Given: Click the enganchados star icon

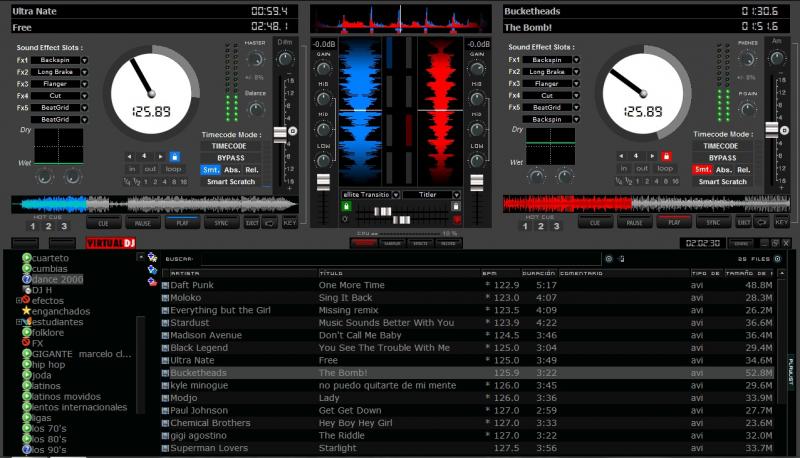Looking at the screenshot, I should click(27, 311).
